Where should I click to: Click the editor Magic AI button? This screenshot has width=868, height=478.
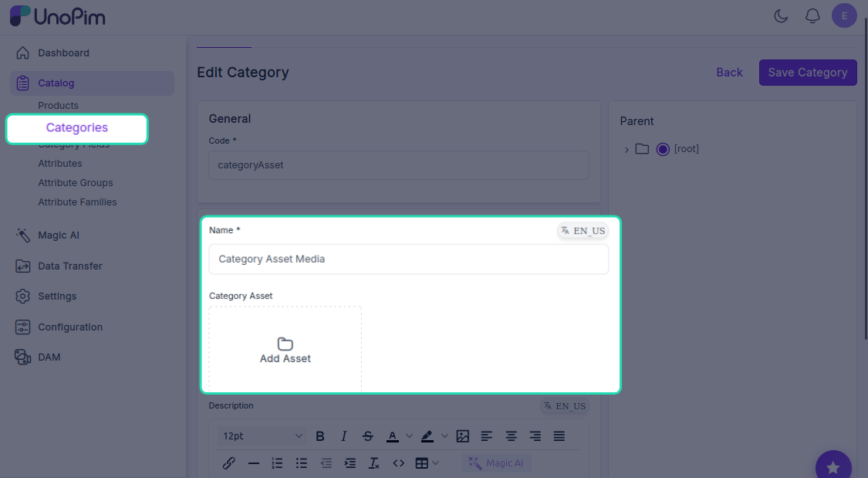[x=496, y=463]
